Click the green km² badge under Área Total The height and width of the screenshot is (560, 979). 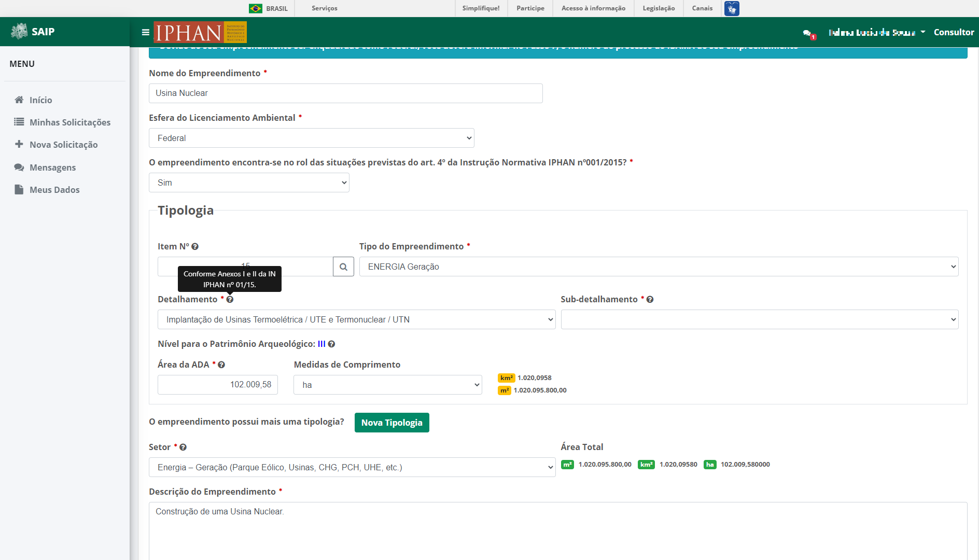(646, 465)
